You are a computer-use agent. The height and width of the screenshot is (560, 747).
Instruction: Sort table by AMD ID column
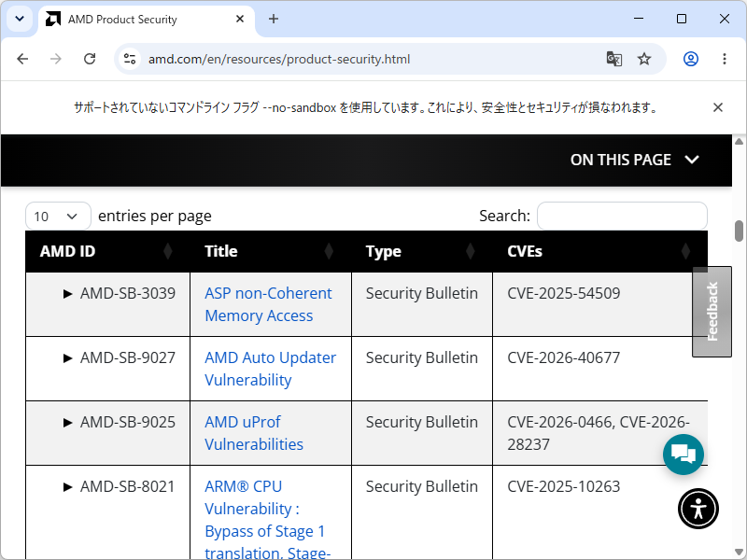click(x=107, y=251)
